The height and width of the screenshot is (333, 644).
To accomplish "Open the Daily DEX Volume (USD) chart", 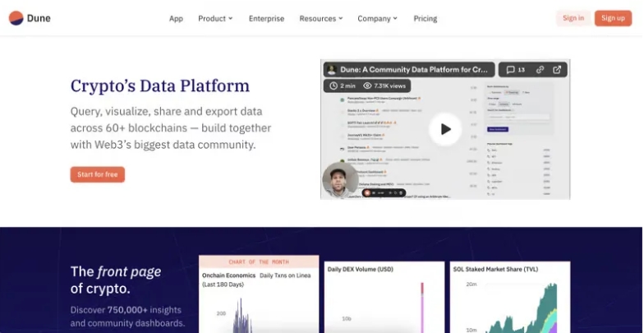I will (384, 297).
